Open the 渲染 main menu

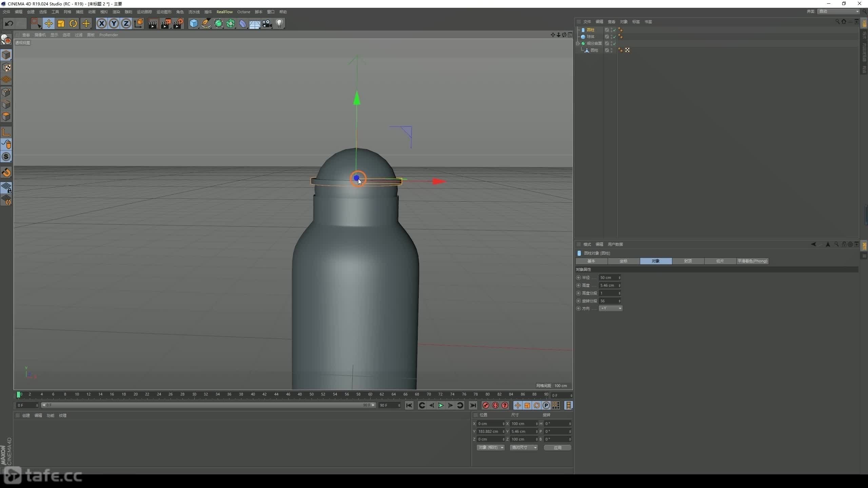pos(116,12)
